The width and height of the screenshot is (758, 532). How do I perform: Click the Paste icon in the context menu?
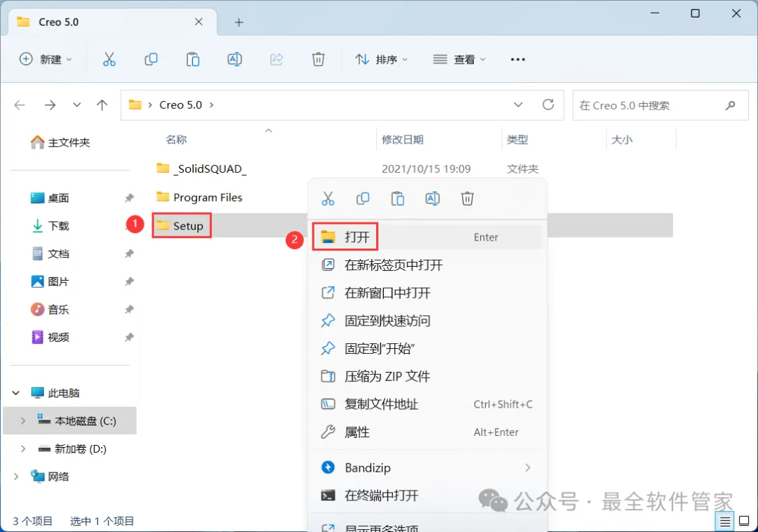coord(397,199)
